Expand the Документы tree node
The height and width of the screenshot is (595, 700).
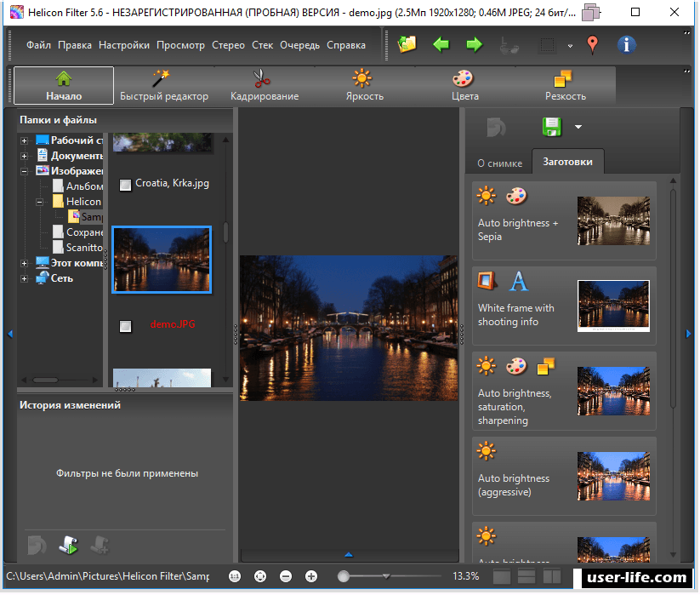(x=24, y=156)
